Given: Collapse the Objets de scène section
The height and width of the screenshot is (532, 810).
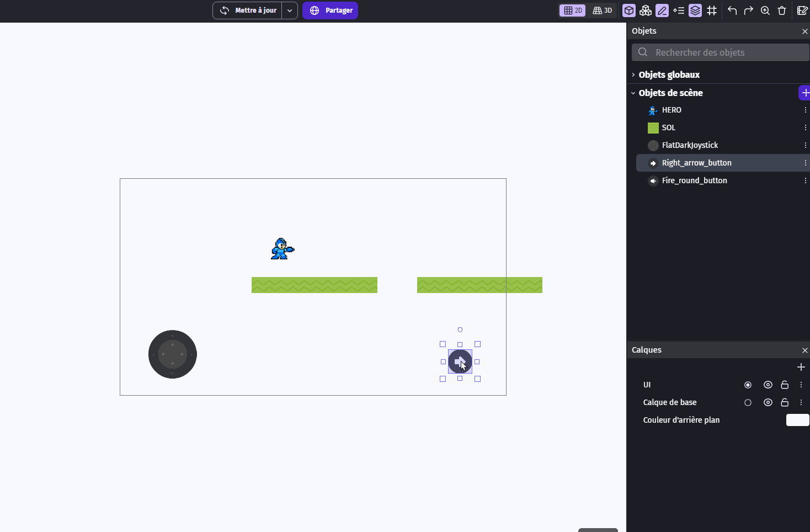Looking at the screenshot, I should [633, 93].
